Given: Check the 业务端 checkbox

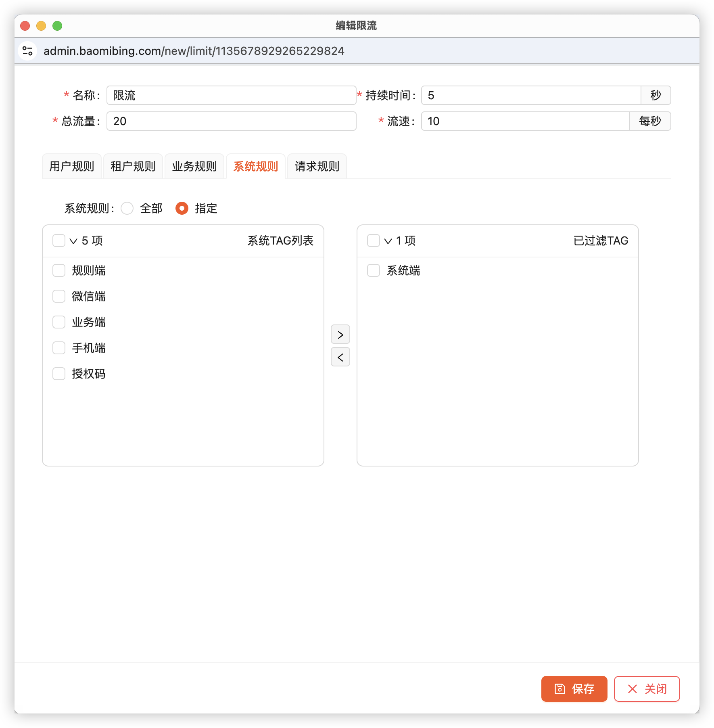Looking at the screenshot, I should point(58,322).
